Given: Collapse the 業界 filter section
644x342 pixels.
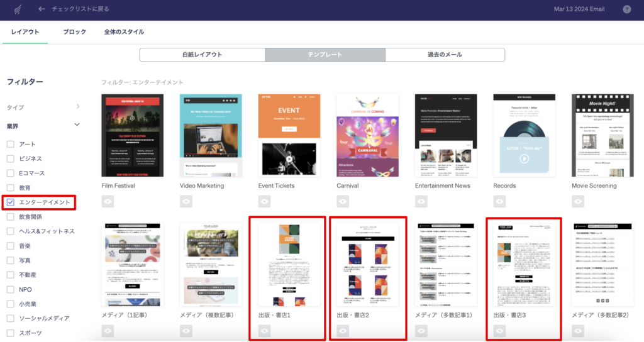Looking at the screenshot, I should [x=77, y=125].
